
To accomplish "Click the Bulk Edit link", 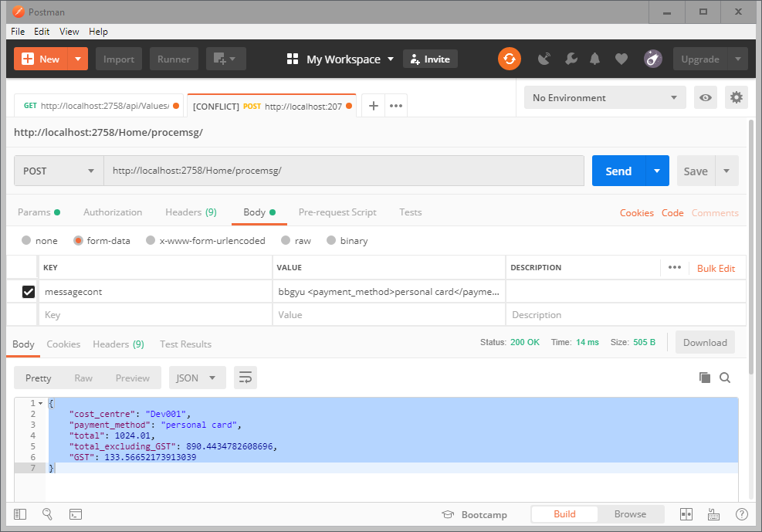I will 716,268.
